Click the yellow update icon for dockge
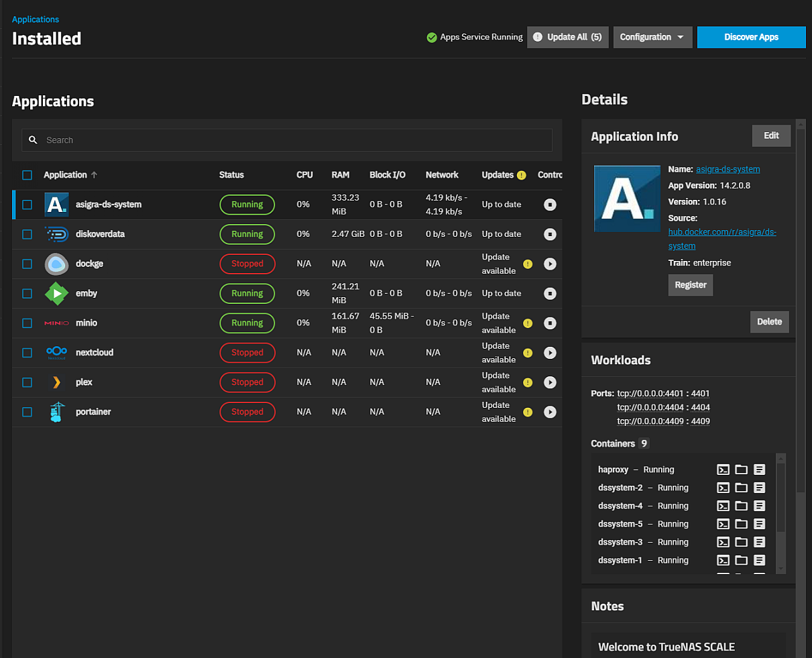 coord(528,264)
